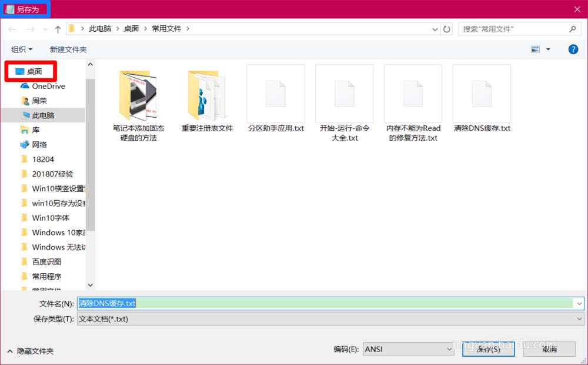Open 网络 from the sidebar
The image size is (588, 365).
[40, 144]
